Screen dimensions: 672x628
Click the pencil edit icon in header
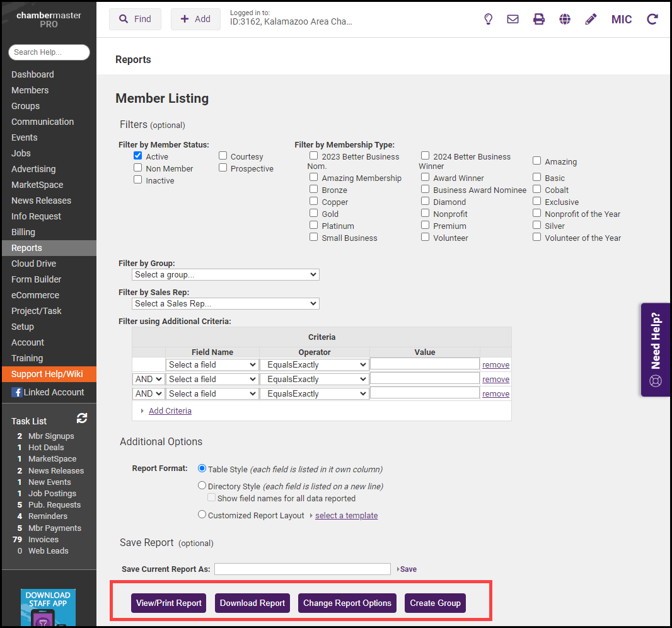click(x=591, y=20)
